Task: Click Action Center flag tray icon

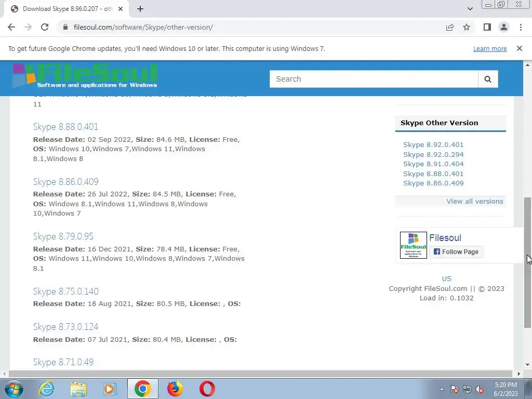Action: pyautogui.click(x=455, y=389)
